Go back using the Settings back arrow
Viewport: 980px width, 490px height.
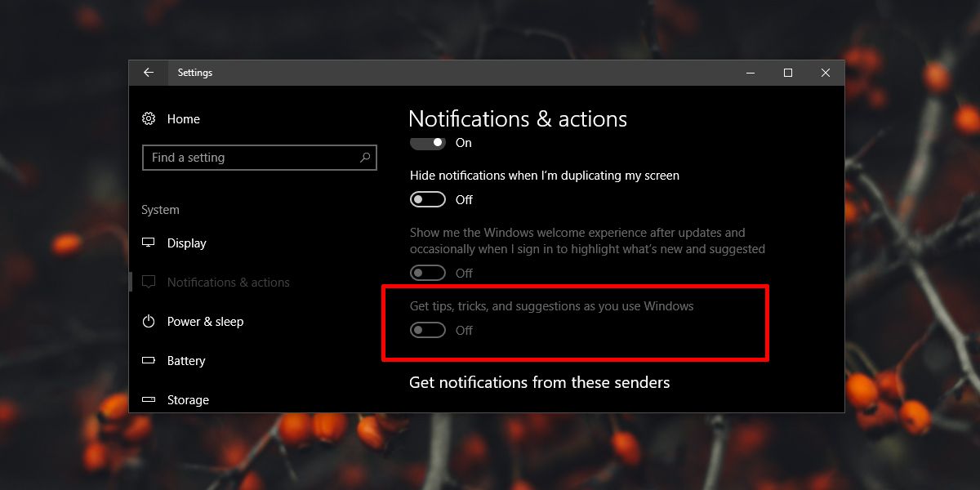pos(149,73)
